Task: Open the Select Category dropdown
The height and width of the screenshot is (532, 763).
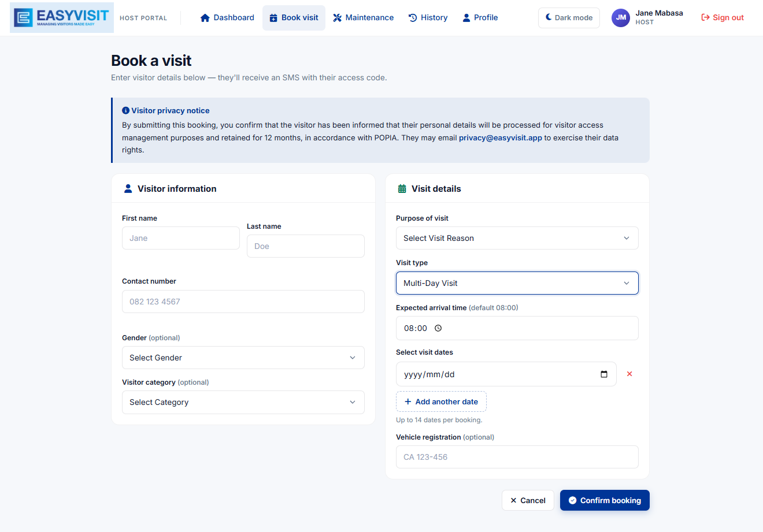Action: (243, 402)
